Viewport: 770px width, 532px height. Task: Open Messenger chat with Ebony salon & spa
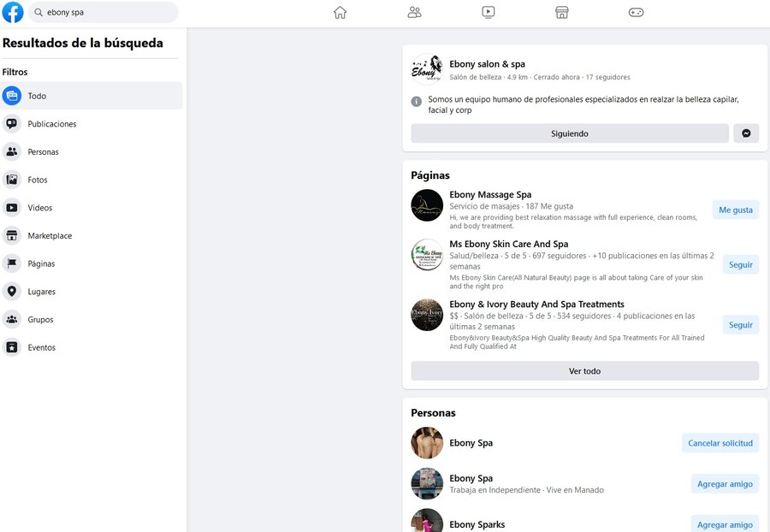click(746, 133)
